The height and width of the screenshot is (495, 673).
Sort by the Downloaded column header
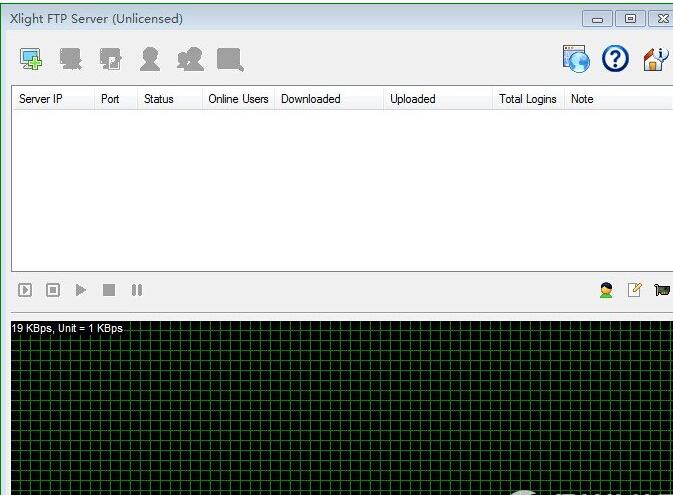pyautogui.click(x=329, y=99)
